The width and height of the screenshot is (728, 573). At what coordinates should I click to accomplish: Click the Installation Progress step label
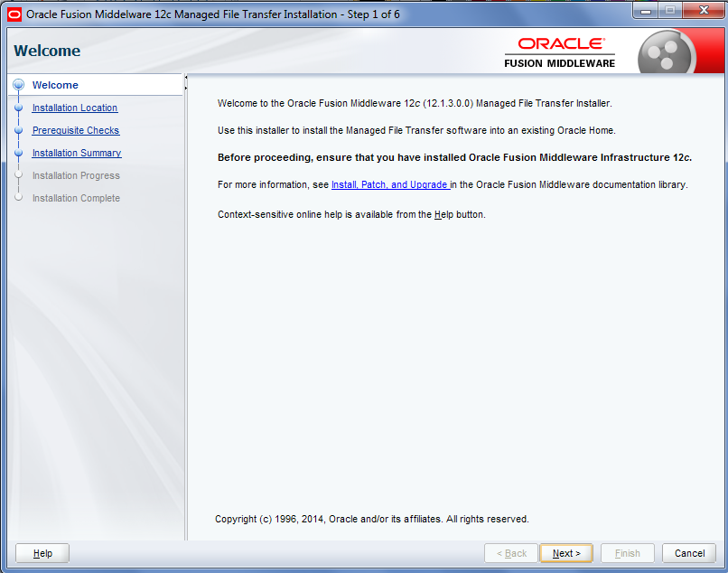[76, 175]
